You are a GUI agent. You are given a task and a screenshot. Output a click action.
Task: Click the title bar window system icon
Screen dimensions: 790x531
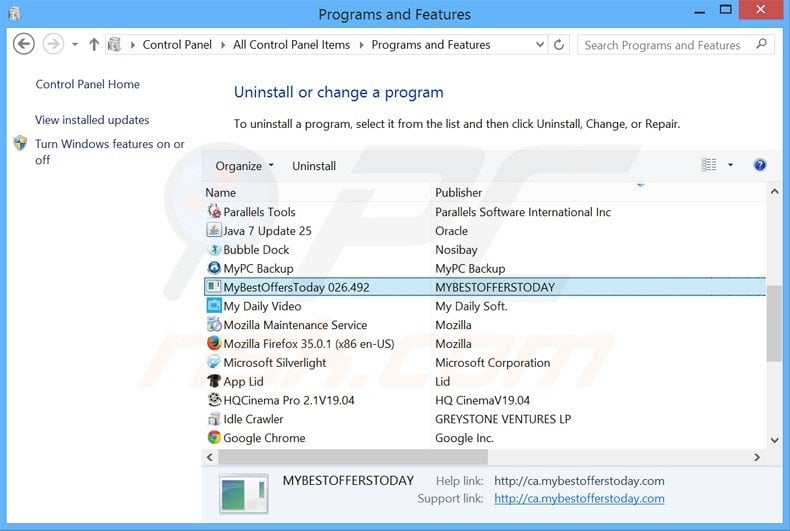15,13
